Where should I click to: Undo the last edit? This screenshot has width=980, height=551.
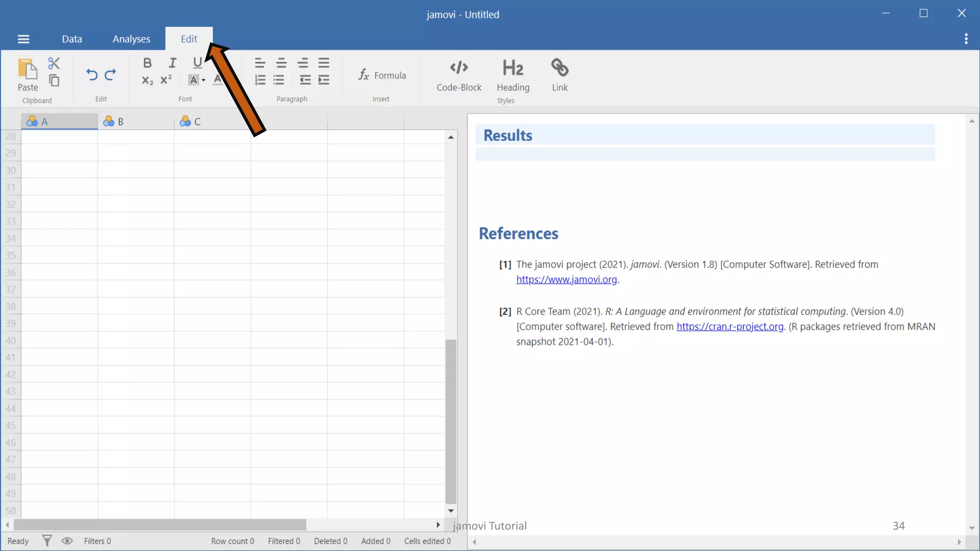coord(92,75)
